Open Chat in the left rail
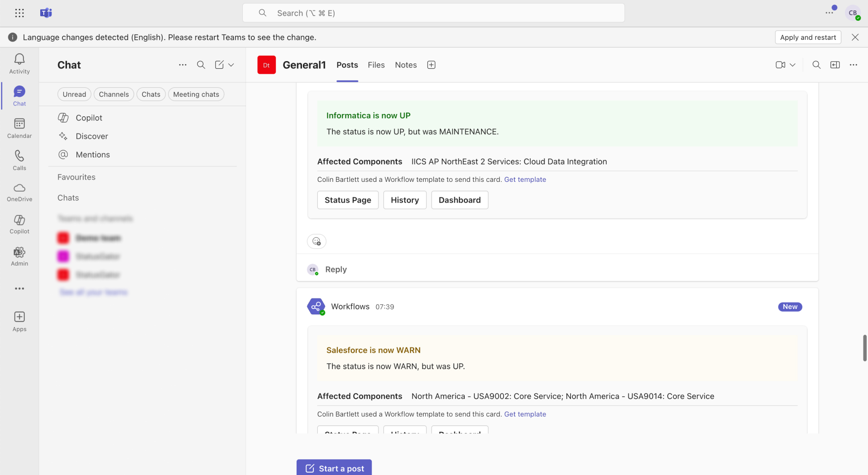868x475 pixels. pyautogui.click(x=19, y=96)
